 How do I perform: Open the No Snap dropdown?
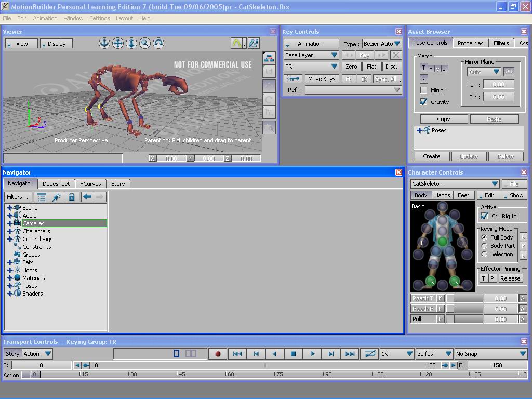tap(491, 353)
